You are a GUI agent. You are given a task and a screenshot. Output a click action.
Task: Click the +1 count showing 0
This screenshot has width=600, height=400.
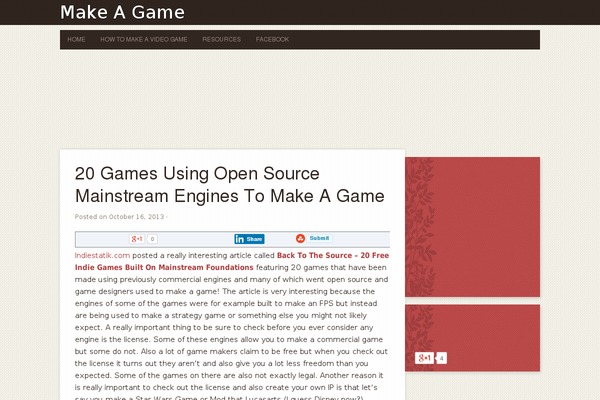(x=152, y=239)
